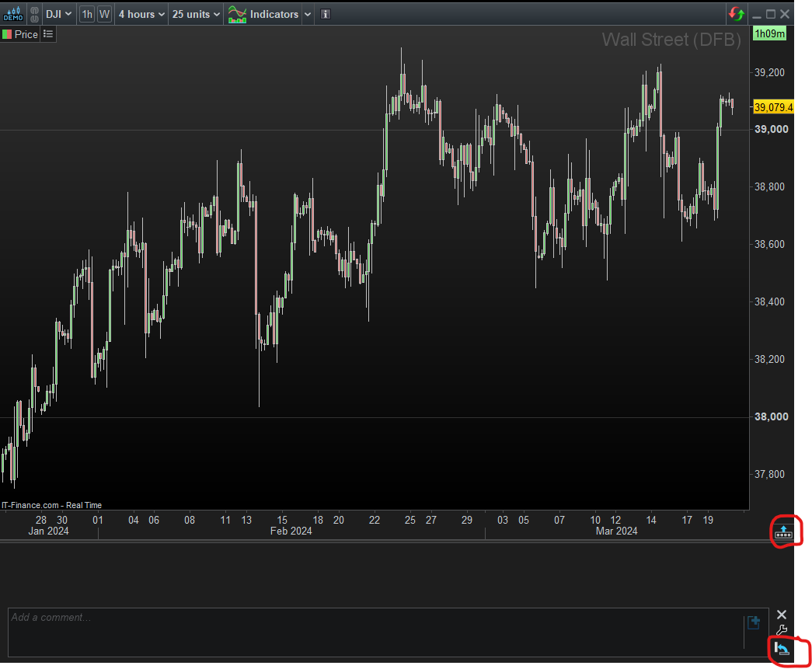Click the Mar 2024 time axis label

616,531
